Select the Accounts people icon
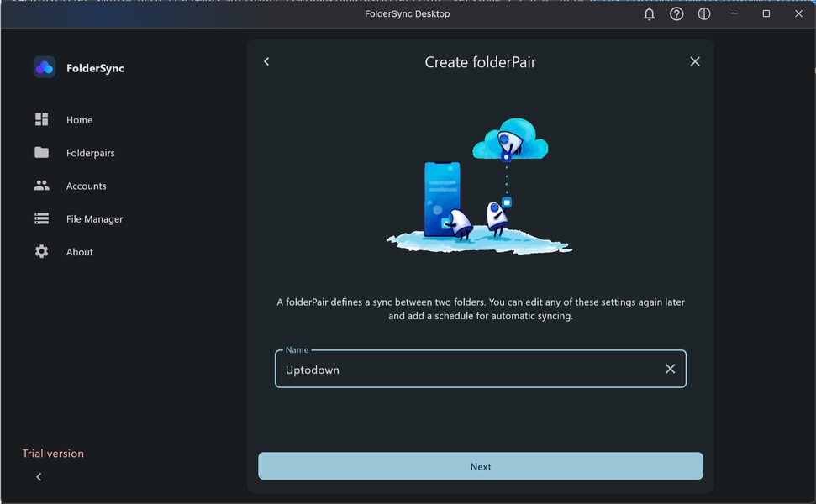The height and width of the screenshot is (504, 816). click(41, 186)
